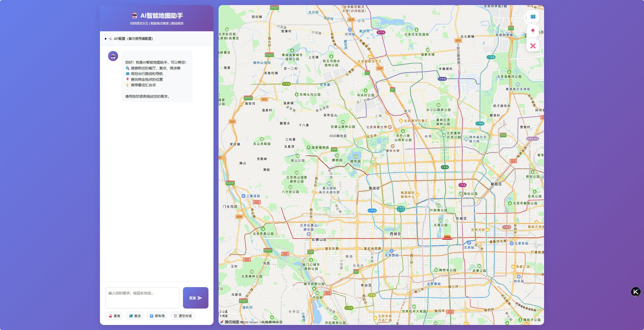Click the Tencent Map logo
Screen dimensions: 644x330
coord(229,322)
